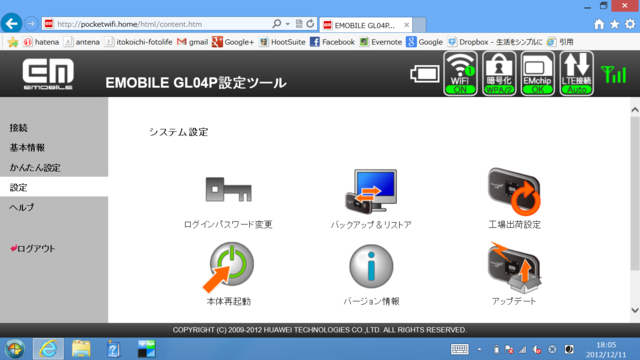Click 工場出荷設定 label
The height and width of the screenshot is (360, 640).
(x=514, y=224)
